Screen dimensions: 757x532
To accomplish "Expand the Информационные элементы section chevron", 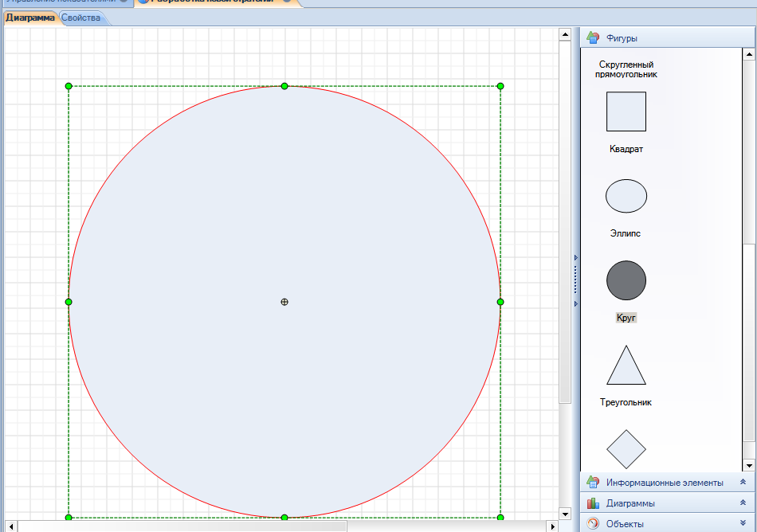I will pos(743,482).
